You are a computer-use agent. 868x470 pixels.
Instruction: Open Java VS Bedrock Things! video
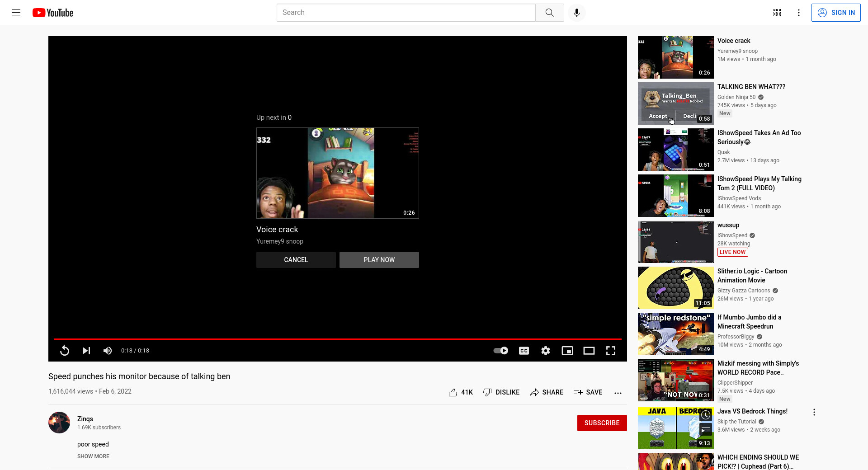(x=752, y=411)
